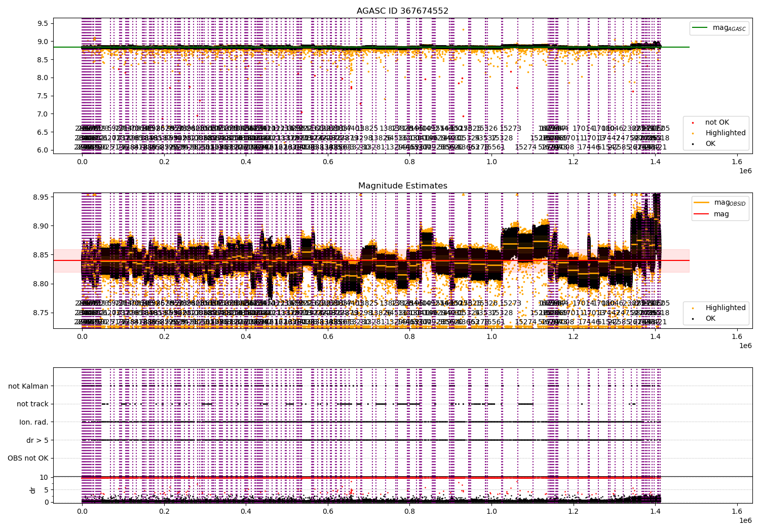
Task: Click the 'dr' axis label on bottom plot
Action: 33,490
